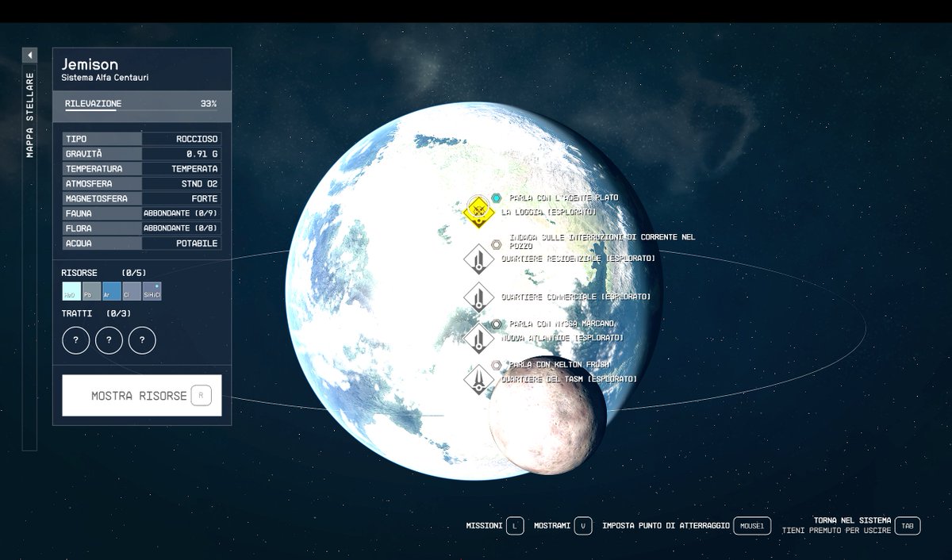952x560 pixels.
Task: Click Imposta Punto di Atterraggio MOUSE1 prompt
Action: click(x=686, y=526)
